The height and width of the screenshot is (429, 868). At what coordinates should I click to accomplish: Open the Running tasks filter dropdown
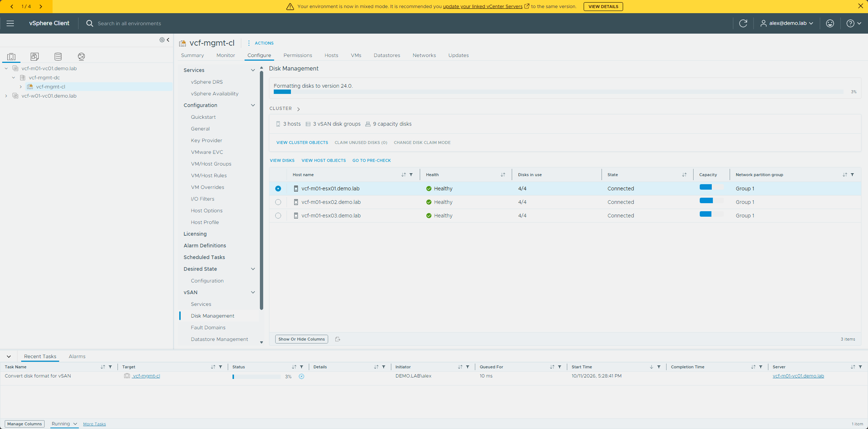(64, 424)
